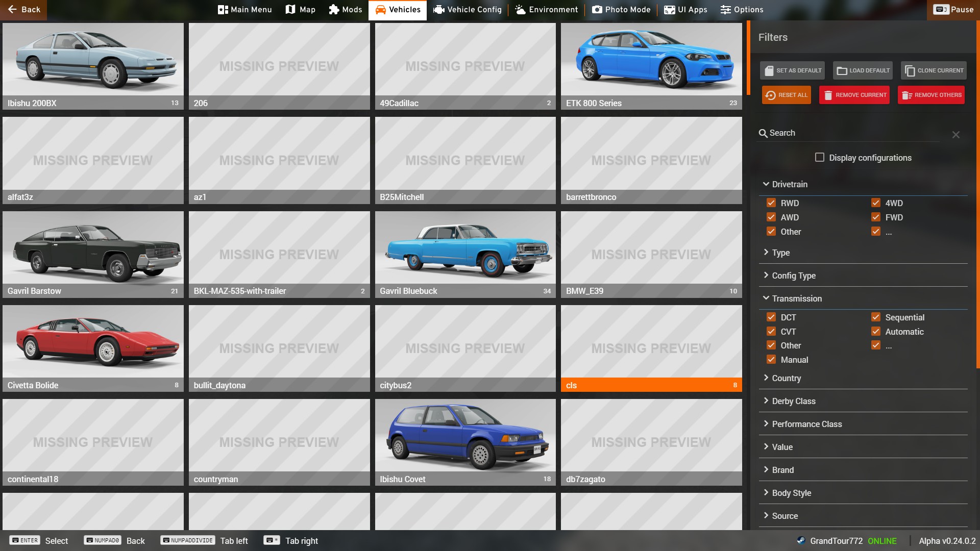Click Clone Current filter button

click(x=934, y=70)
